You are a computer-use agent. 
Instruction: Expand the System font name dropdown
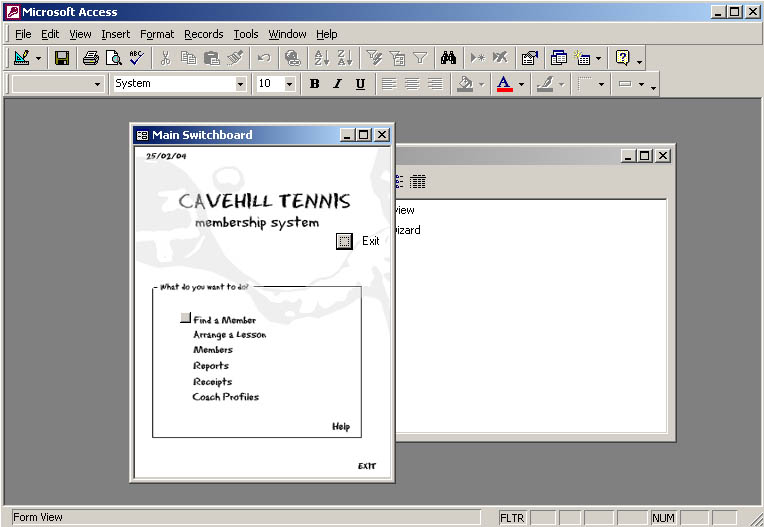pos(240,84)
